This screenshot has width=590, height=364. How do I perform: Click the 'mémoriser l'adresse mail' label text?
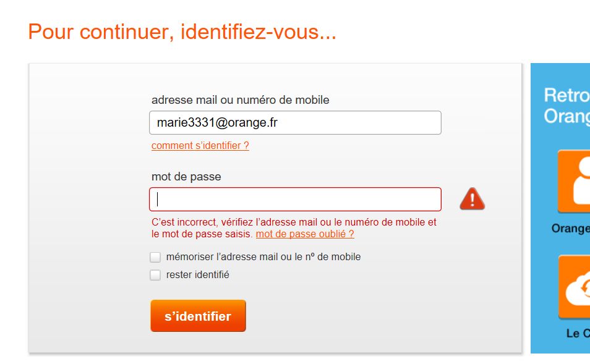[x=263, y=257]
